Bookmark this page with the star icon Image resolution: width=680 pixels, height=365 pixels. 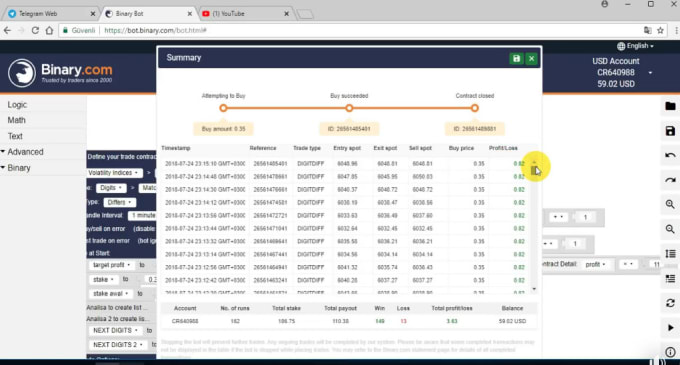coord(660,30)
